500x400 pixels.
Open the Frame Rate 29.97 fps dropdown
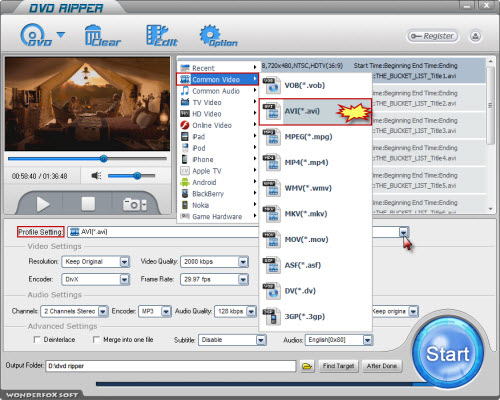(x=214, y=279)
